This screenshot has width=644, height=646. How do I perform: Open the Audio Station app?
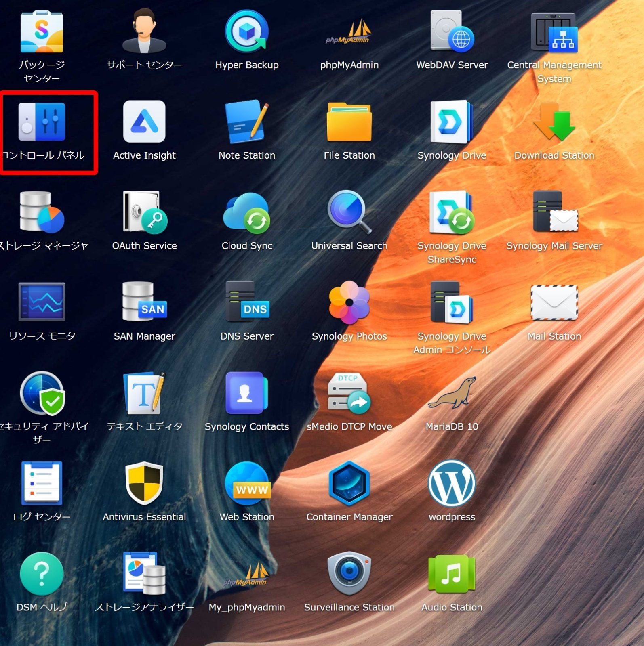451,573
